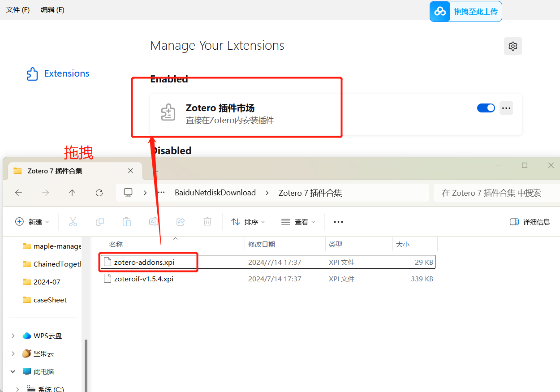Open the 编辑 (E) menu
Image resolution: width=560 pixels, height=392 pixels.
click(52, 9)
